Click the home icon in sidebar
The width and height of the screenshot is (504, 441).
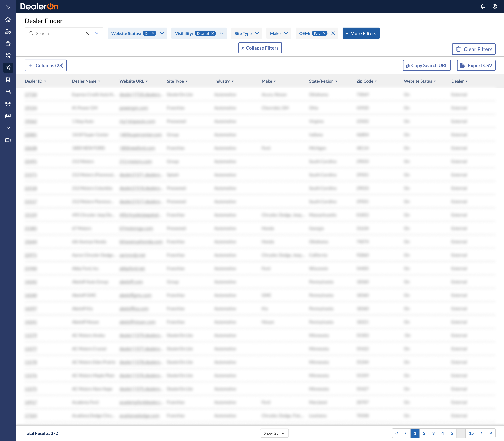click(x=8, y=19)
